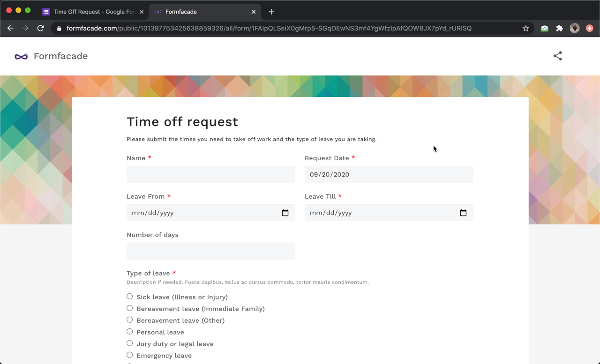Viewport: 600px width, 364px height.
Task: Bookmark this page with the star icon
Action: (x=526, y=29)
